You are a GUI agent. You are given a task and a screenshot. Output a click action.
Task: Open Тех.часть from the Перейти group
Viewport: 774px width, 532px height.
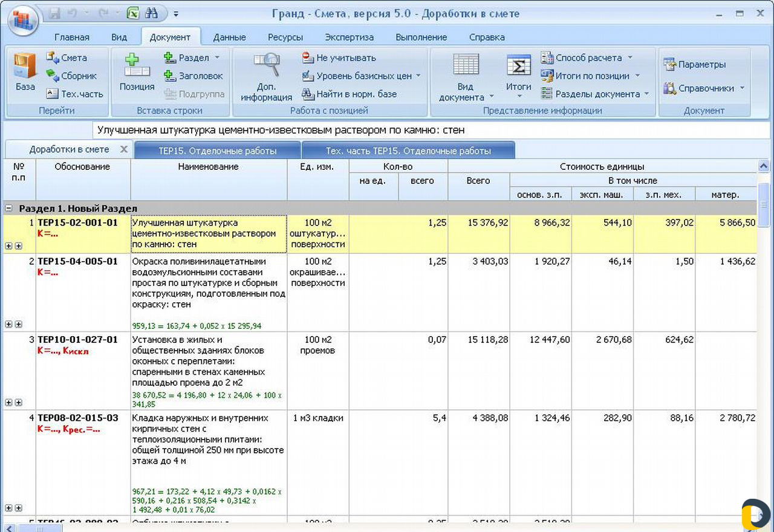click(75, 94)
